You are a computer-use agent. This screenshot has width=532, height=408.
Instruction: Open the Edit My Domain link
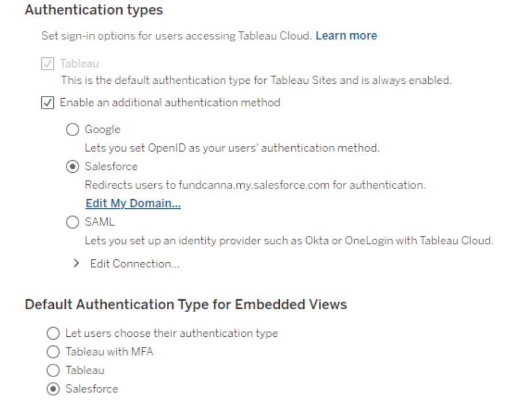pos(133,203)
